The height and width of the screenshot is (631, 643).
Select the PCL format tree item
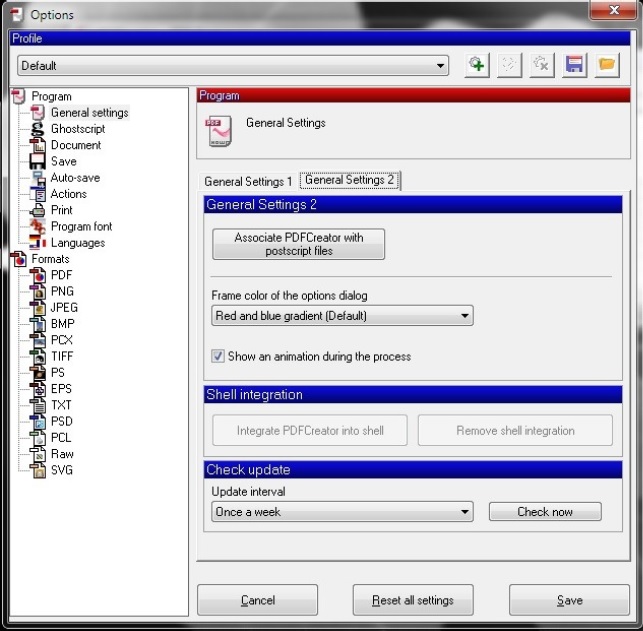pyautogui.click(x=61, y=438)
